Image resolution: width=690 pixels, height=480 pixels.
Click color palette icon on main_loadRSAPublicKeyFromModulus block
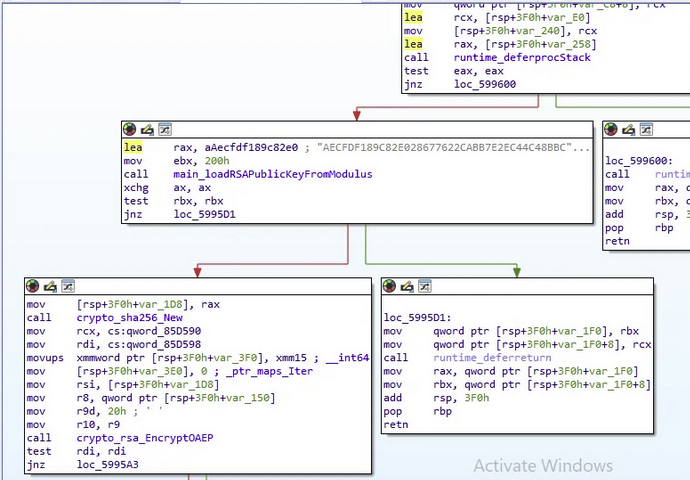(x=129, y=130)
